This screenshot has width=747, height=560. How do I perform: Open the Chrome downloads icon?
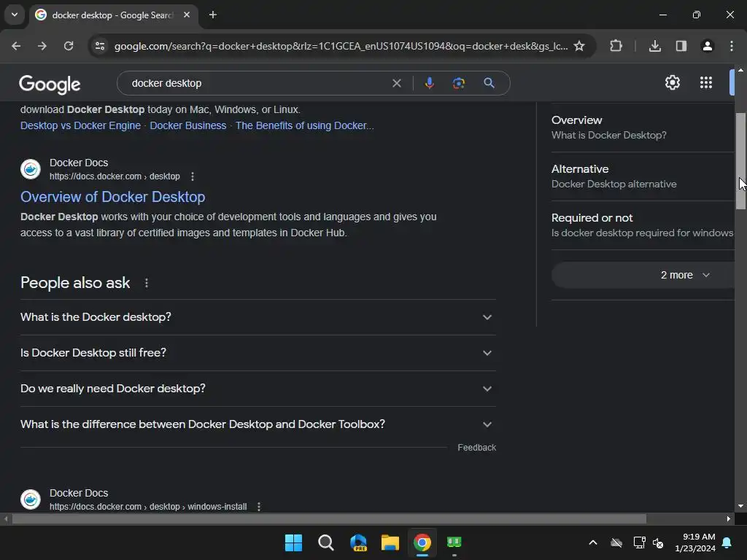click(x=655, y=46)
